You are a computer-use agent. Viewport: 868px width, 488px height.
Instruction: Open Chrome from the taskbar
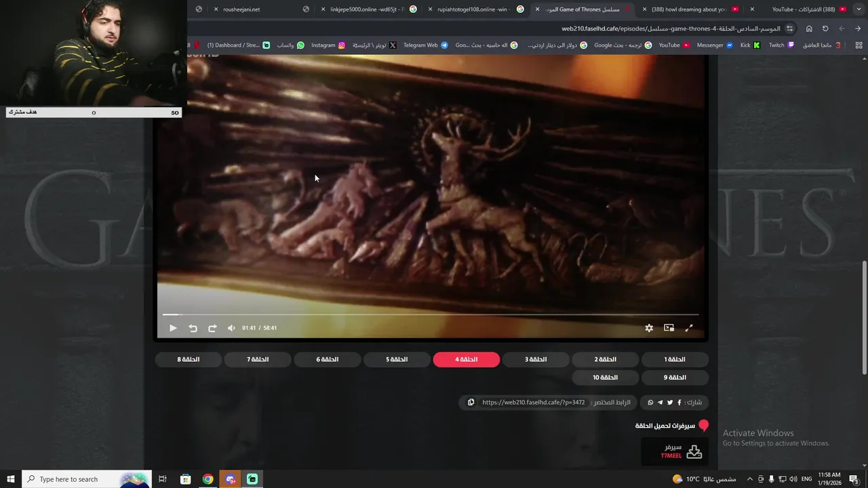point(208,479)
